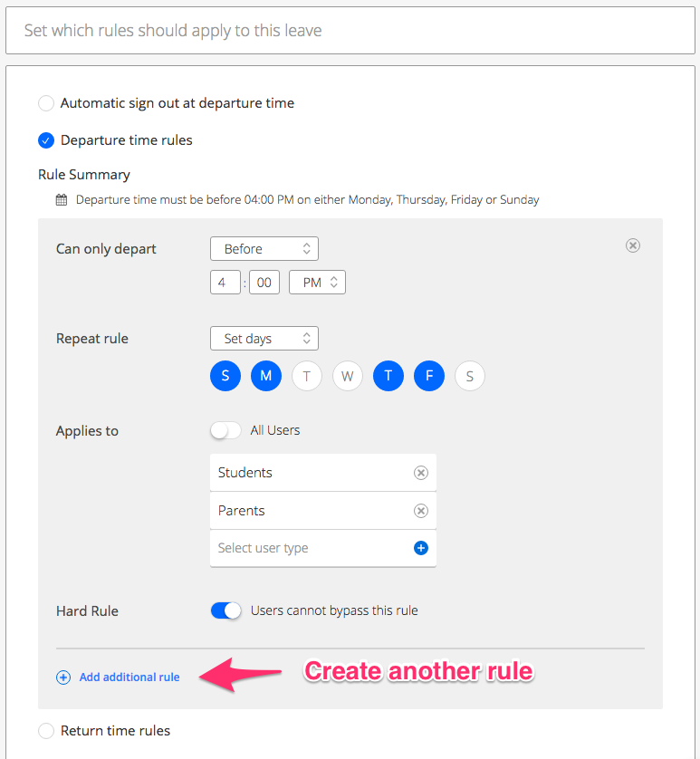Viewport: 700px width, 759px height.
Task: Select Automatic sign out at departure time
Action: click(46, 103)
